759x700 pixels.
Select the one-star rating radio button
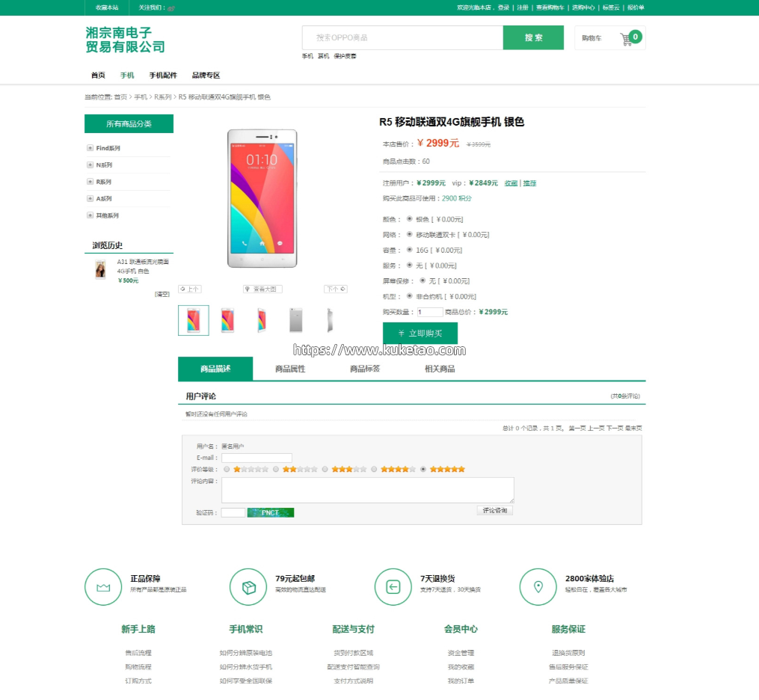(227, 469)
